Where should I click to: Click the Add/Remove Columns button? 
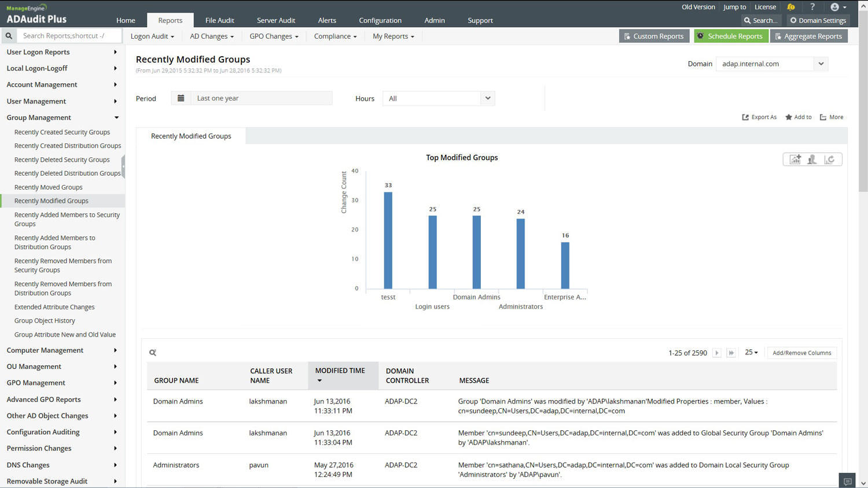(x=801, y=353)
